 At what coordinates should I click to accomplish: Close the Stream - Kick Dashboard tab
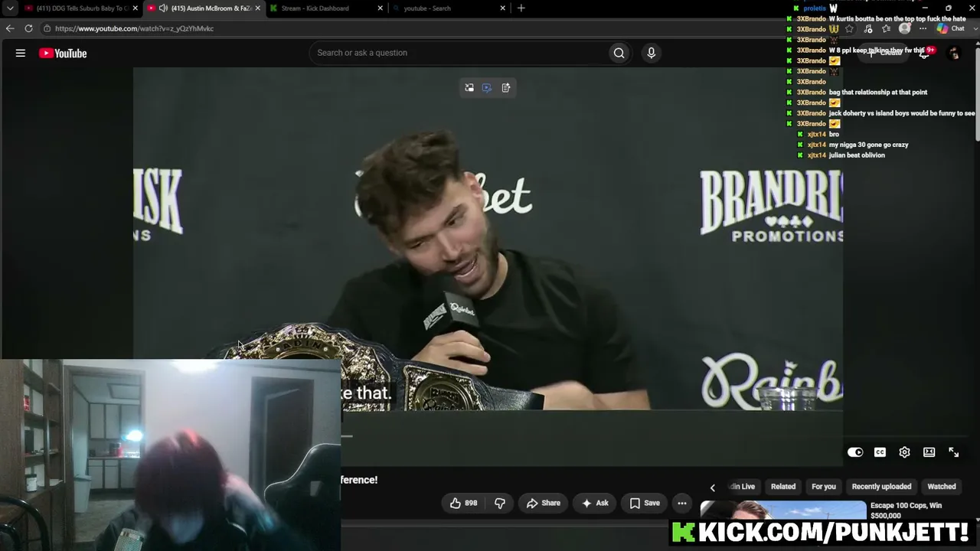[x=381, y=8]
